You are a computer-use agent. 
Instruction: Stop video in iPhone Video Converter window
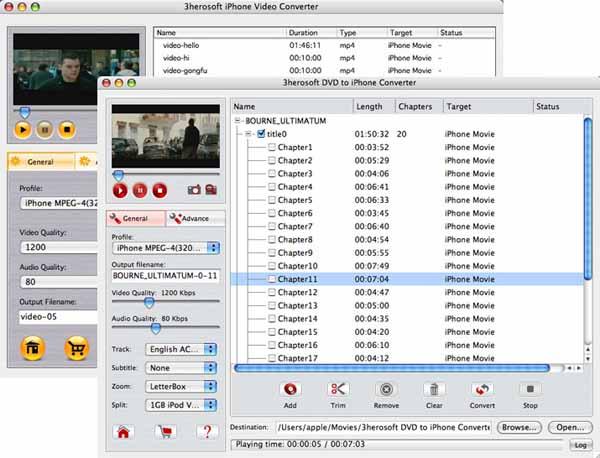click(x=67, y=130)
